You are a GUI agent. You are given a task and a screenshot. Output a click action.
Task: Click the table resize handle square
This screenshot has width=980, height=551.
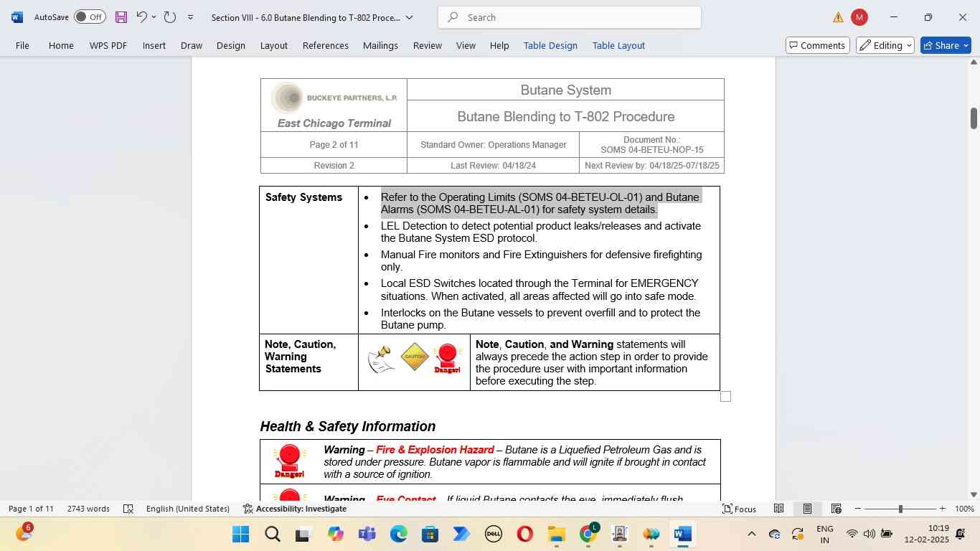coord(725,396)
